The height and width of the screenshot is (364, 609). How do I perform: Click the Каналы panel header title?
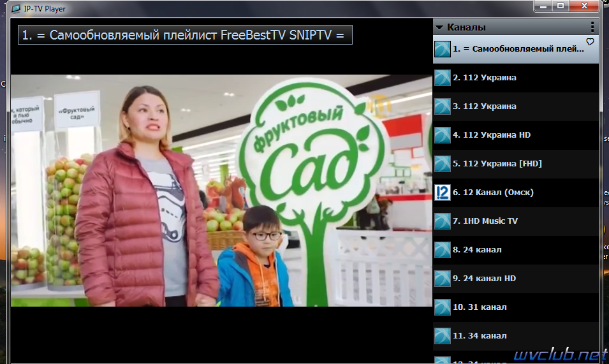(466, 27)
